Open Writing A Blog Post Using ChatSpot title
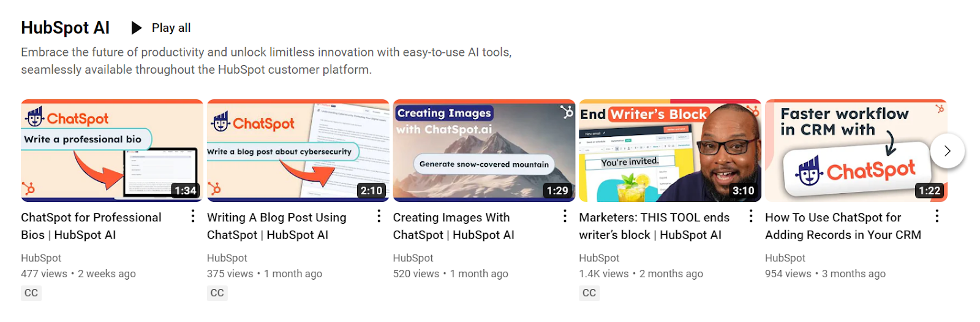Screen dimensions: 980x322 click(x=277, y=226)
